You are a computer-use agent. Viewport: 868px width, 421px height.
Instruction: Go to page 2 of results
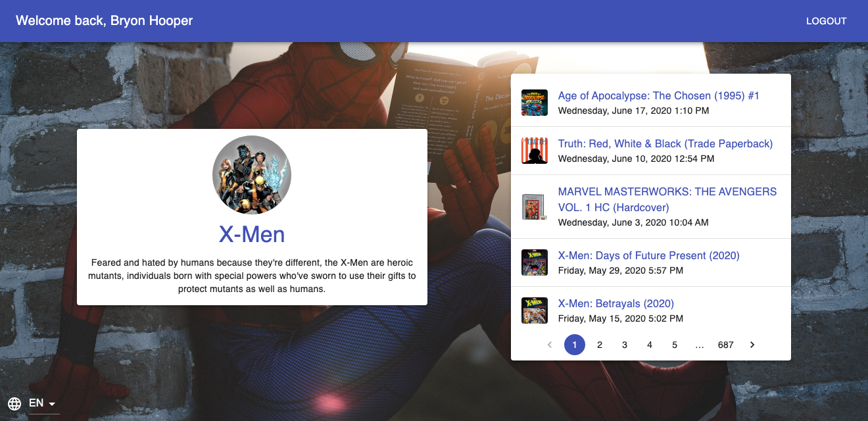click(599, 344)
